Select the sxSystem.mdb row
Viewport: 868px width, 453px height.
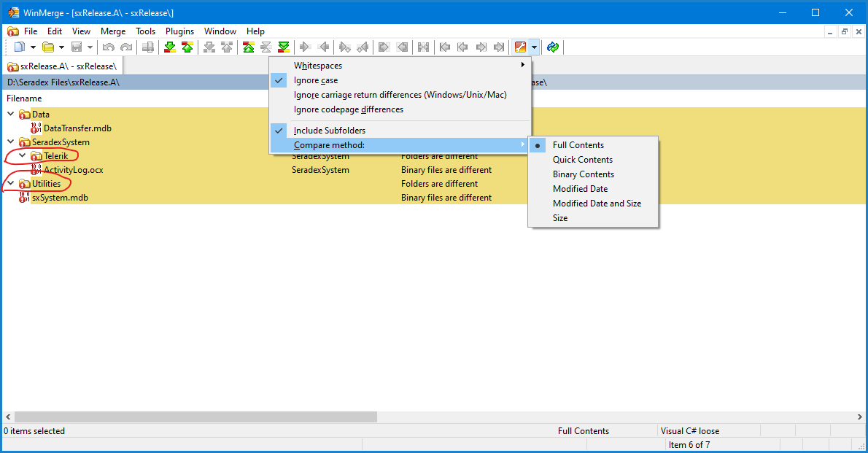[60, 198]
